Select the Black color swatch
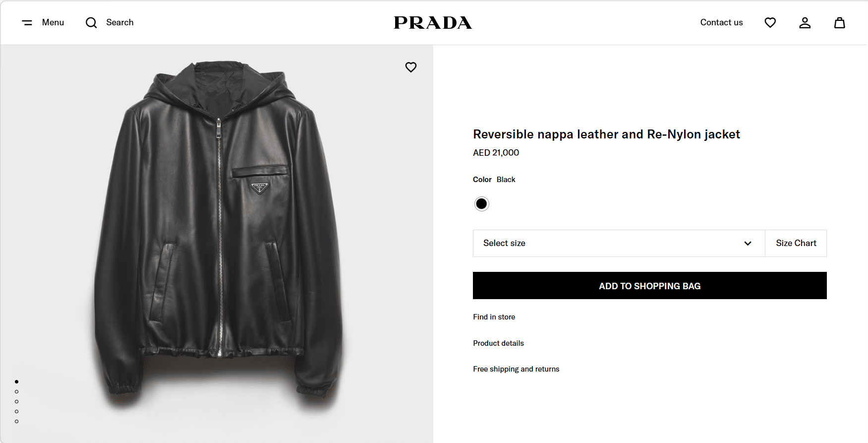This screenshot has height=443, width=868. (x=481, y=204)
